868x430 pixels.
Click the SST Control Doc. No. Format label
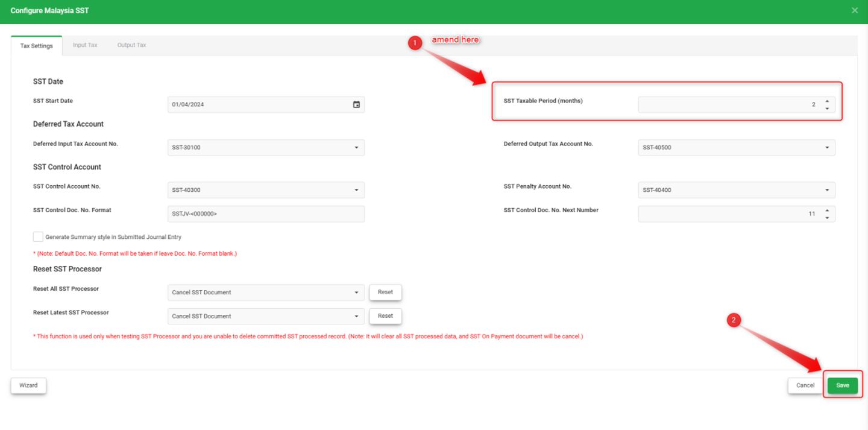pyautogui.click(x=72, y=210)
